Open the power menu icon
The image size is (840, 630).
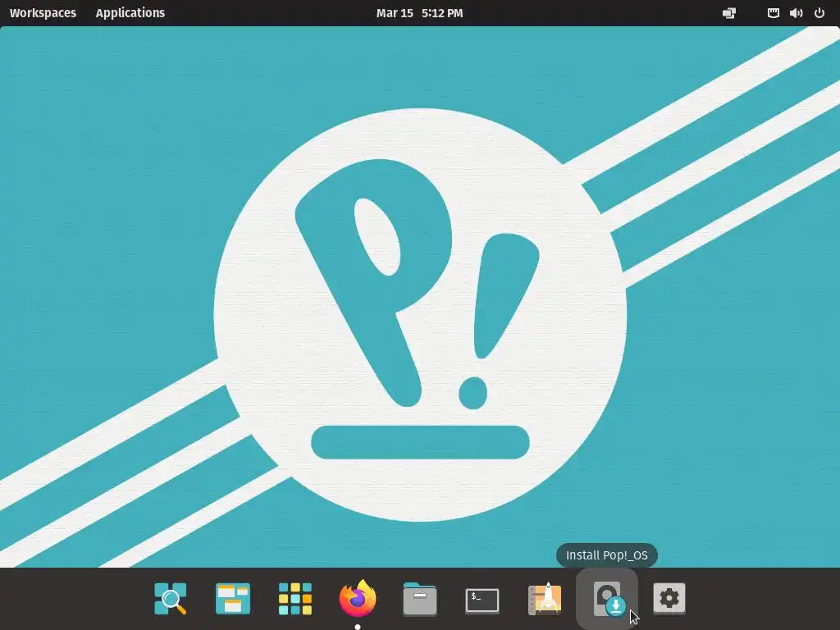click(819, 13)
